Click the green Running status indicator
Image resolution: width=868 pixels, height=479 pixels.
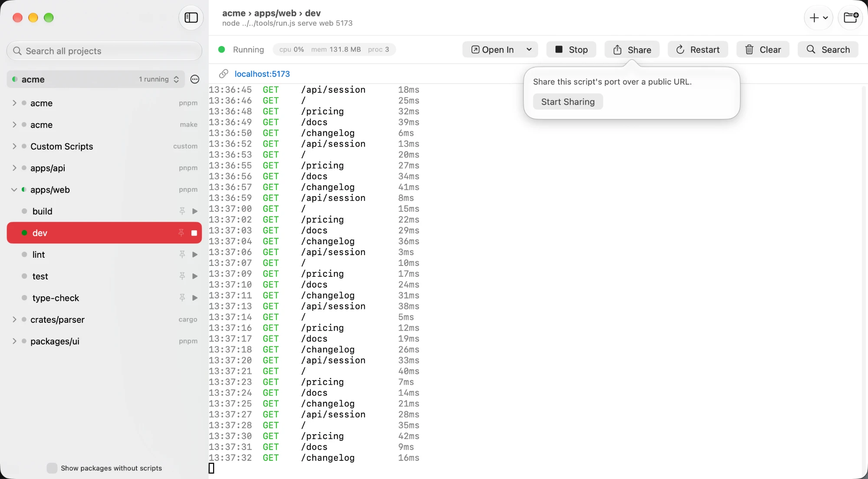pyautogui.click(x=221, y=49)
